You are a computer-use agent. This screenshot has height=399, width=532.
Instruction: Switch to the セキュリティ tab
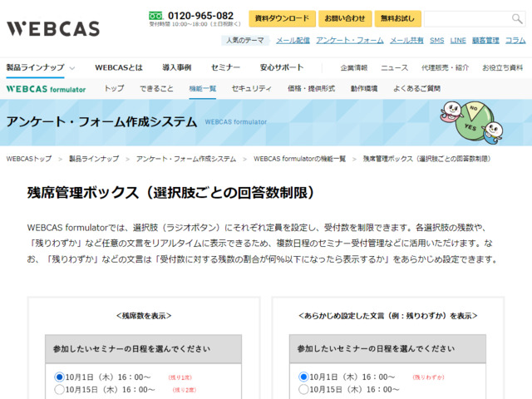251,89
